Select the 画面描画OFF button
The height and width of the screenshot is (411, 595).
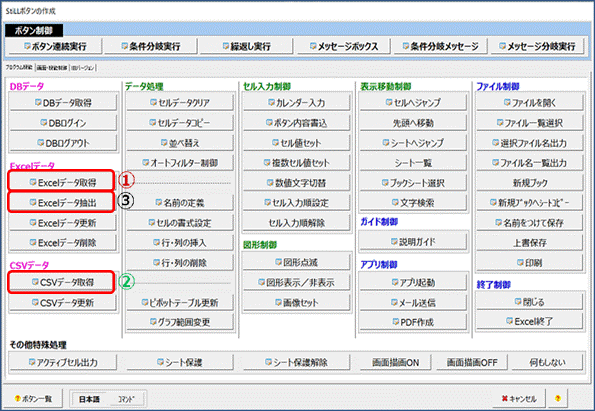coord(472,363)
